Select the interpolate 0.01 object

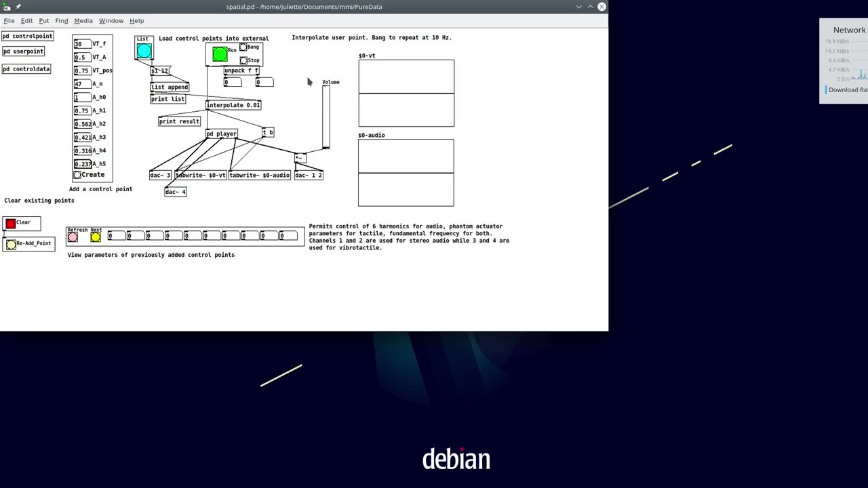click(233, 105)
